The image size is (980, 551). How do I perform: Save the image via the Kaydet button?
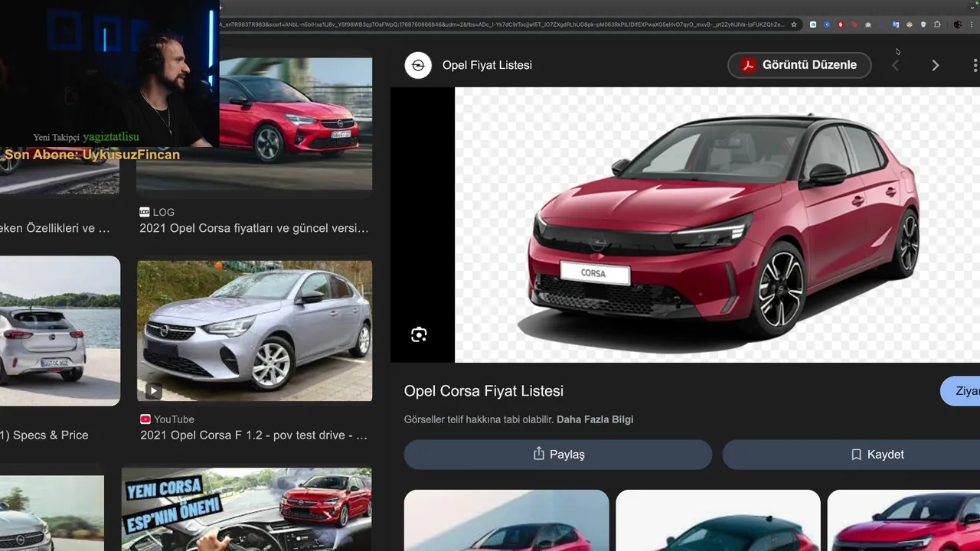851,455
